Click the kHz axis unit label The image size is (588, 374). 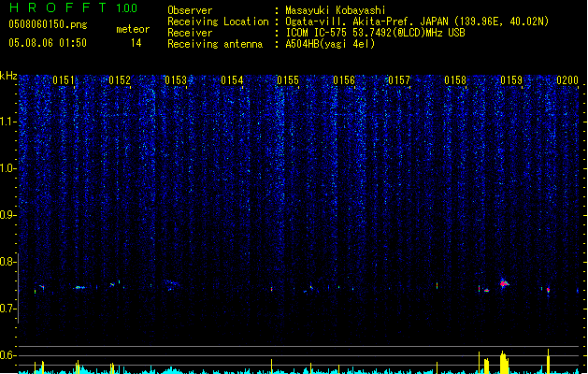[x=8, y=76]
